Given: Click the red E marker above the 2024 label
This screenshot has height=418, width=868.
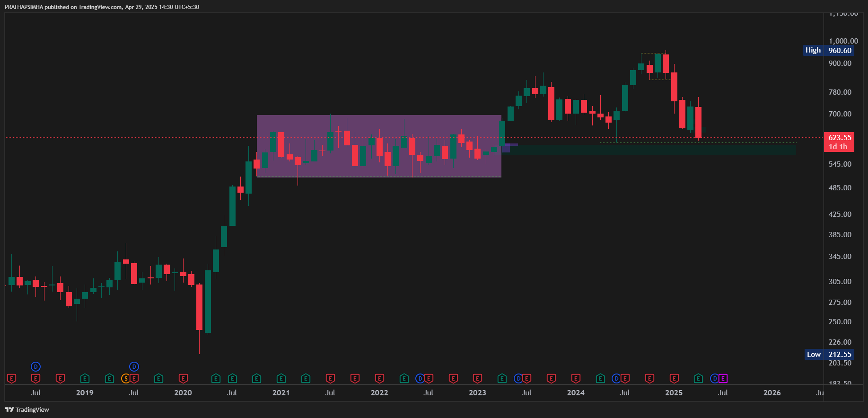Looking at the screenshot, I should pos(576,378).
